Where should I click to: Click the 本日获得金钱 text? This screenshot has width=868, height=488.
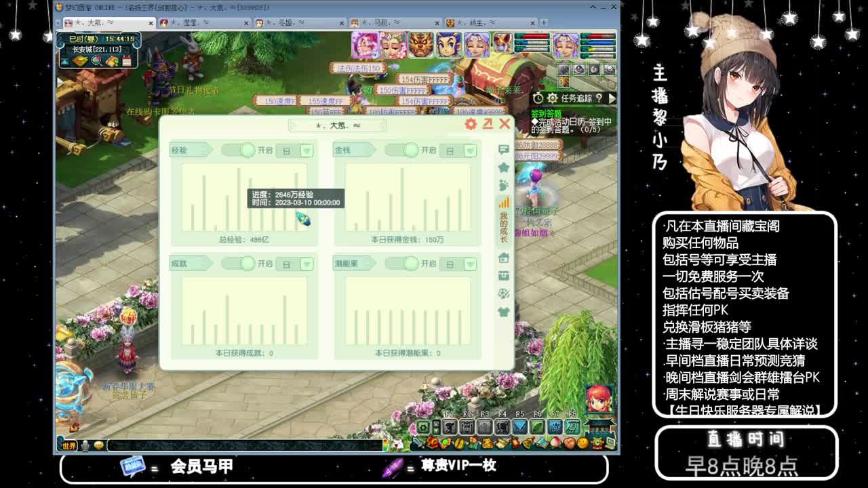coord(407,240)
